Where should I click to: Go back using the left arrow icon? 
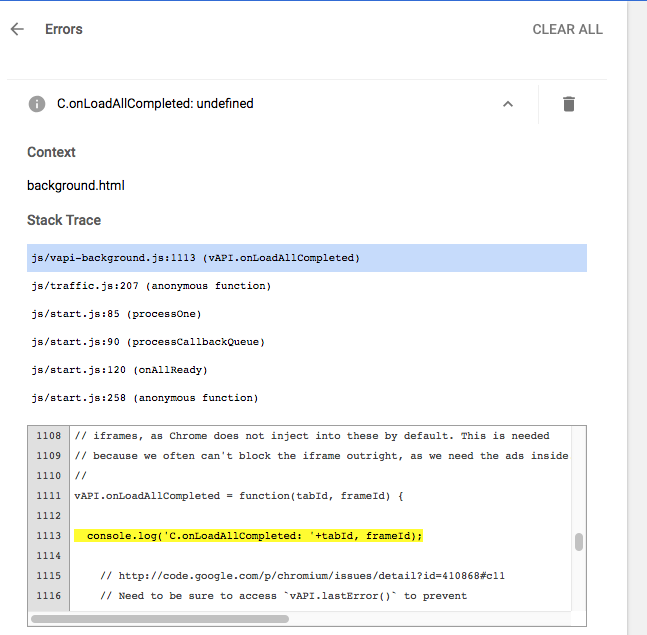17,29
